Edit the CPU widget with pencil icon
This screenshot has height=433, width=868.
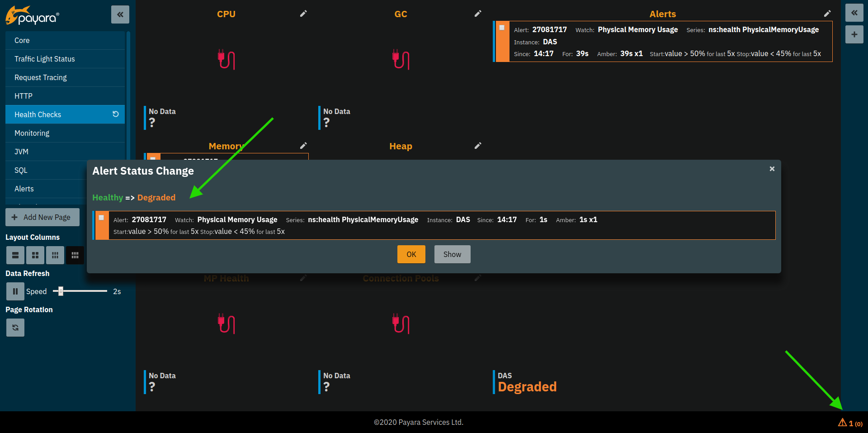(303, 14)
